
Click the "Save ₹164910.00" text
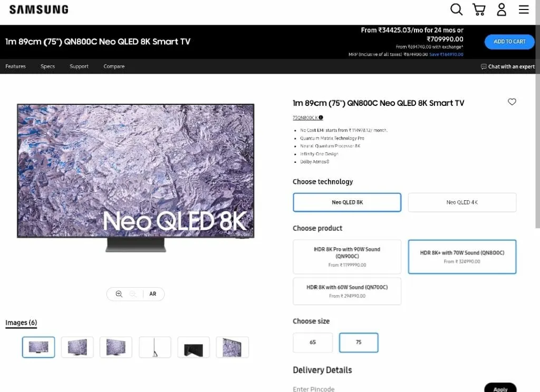tap(446, 54)
